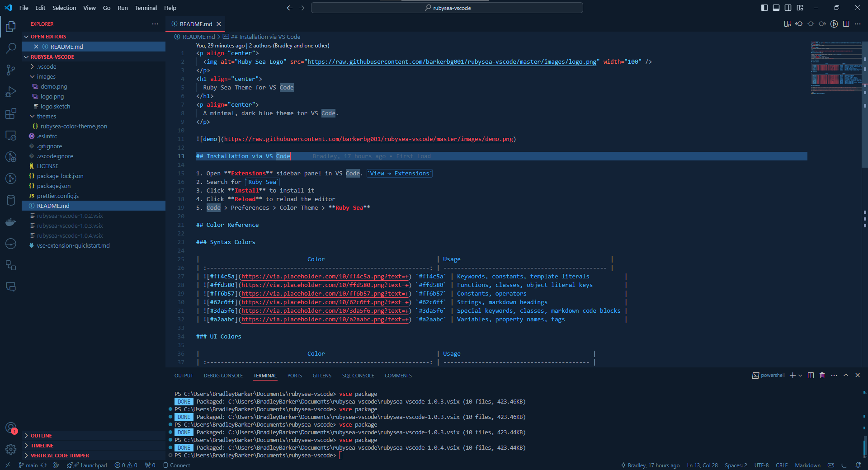Switch to the GITLENS panel tab
868x470 pixels.
(x=322, y=376)
